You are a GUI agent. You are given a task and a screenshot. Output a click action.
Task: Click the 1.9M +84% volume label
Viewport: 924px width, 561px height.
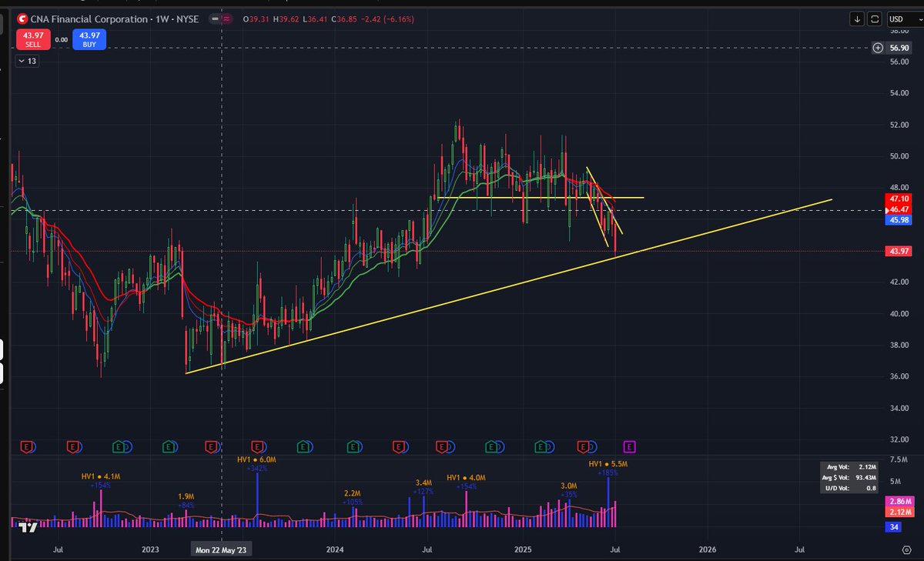pyautogui.click(x=186, y=500)
